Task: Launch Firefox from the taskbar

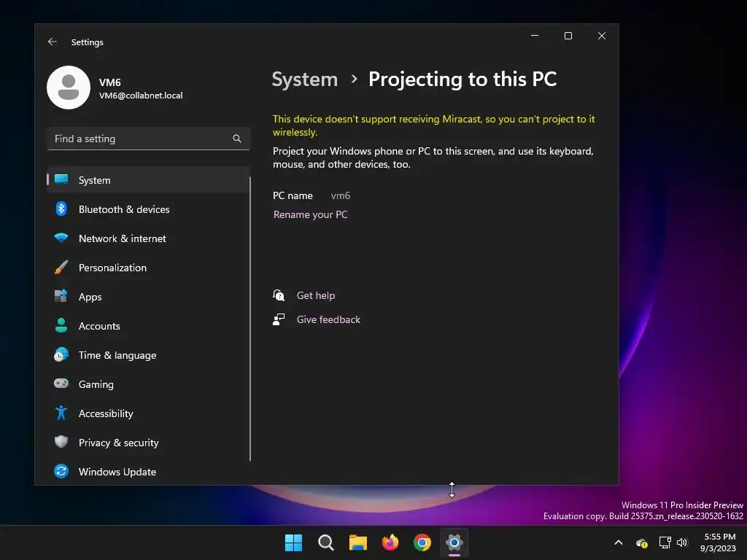Action: click(x=390, y=542)
